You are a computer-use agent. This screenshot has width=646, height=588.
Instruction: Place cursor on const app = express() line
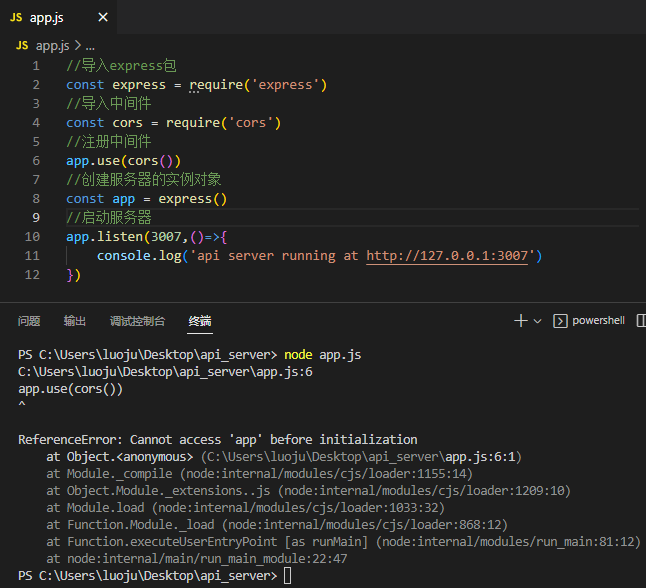point(146,199)
